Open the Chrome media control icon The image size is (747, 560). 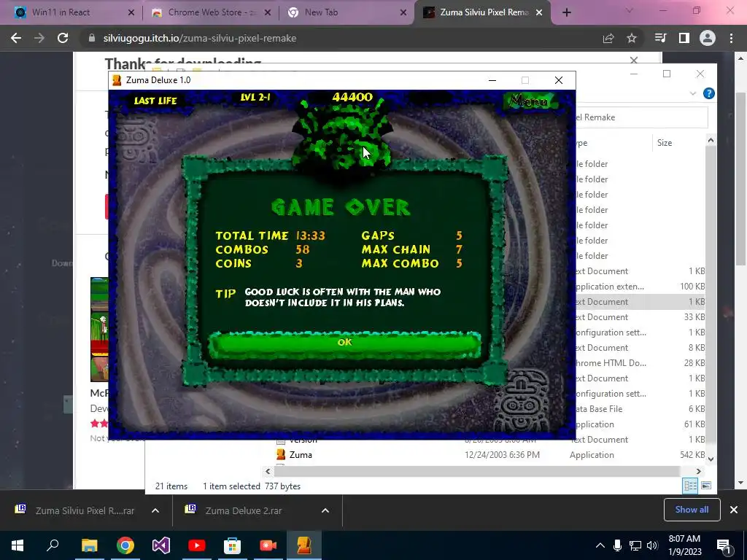[660, 38]
